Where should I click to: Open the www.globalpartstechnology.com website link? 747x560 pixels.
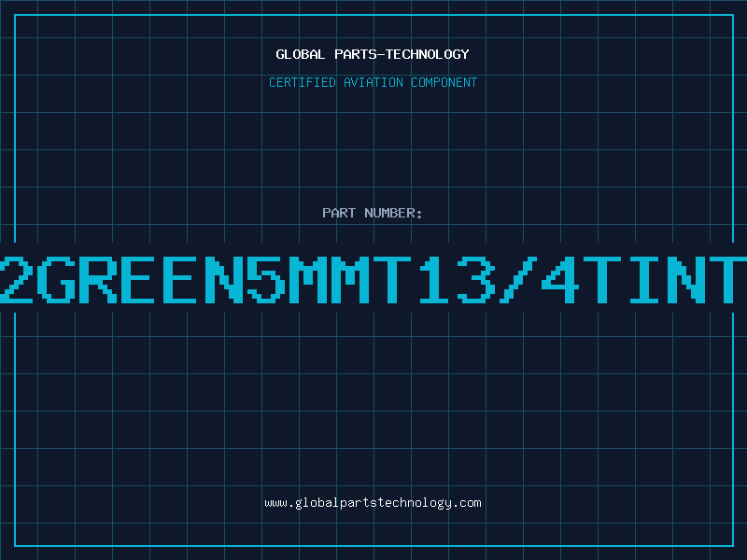[x=373, y=503]
